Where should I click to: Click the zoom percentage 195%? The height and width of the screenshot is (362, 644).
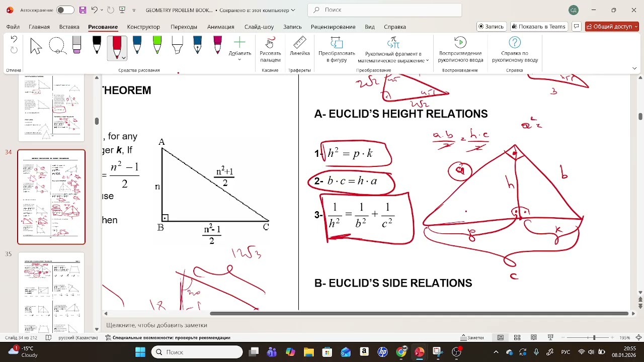[624, 337]
